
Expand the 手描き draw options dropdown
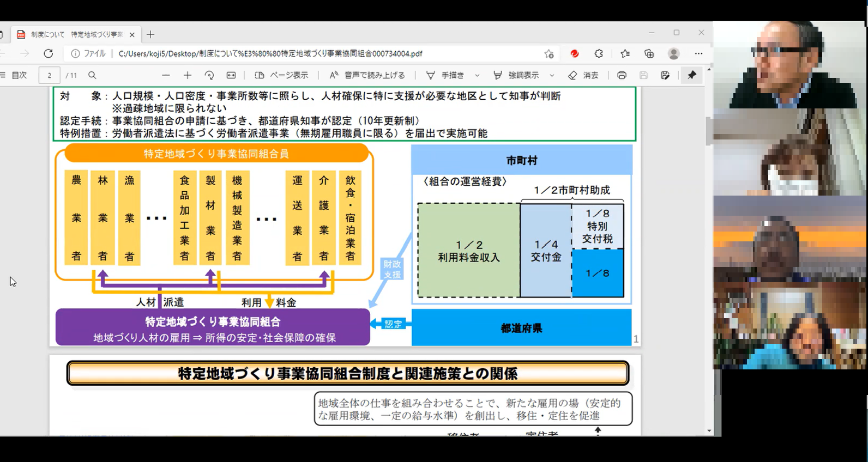click(477, 75)
